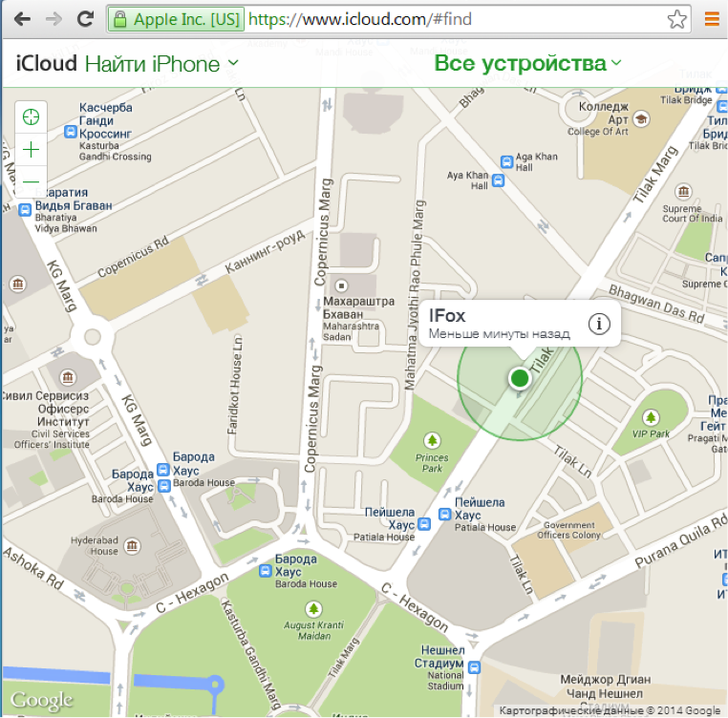Image resolution: width=728 pixels, height=718 pixels.
Task: Click Aya Khan Hall bus stop icon
Action: (498, 179)
